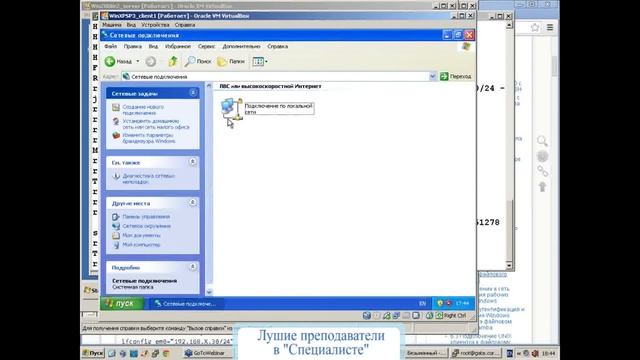Open Диагностика сетевых неполадок link
Viewport: 640px width, 360px height.
[149, 179]
